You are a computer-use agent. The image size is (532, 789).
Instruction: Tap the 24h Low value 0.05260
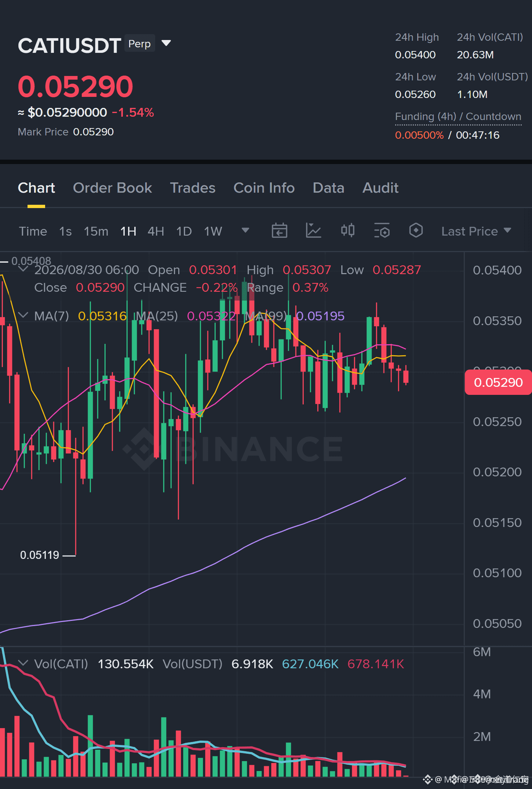pos(415,95)
